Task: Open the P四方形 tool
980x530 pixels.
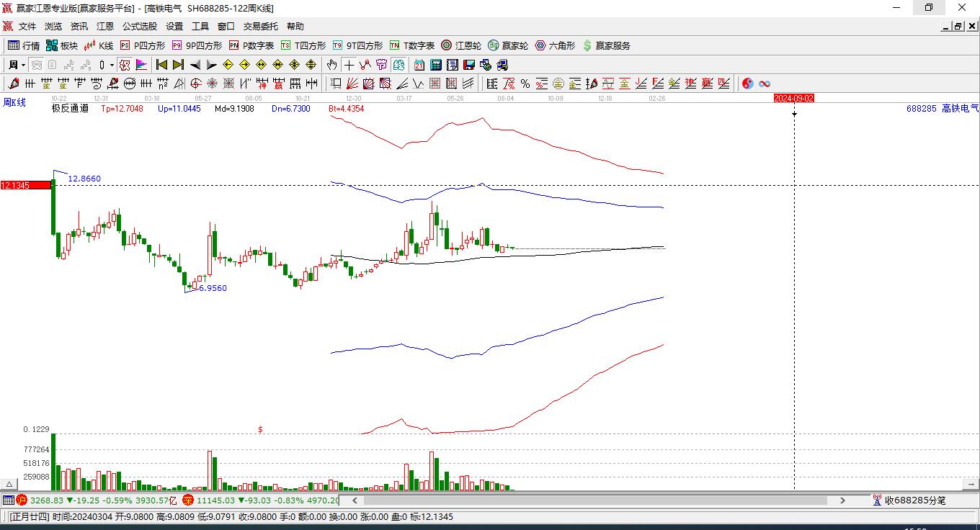Action: (143, 45)
